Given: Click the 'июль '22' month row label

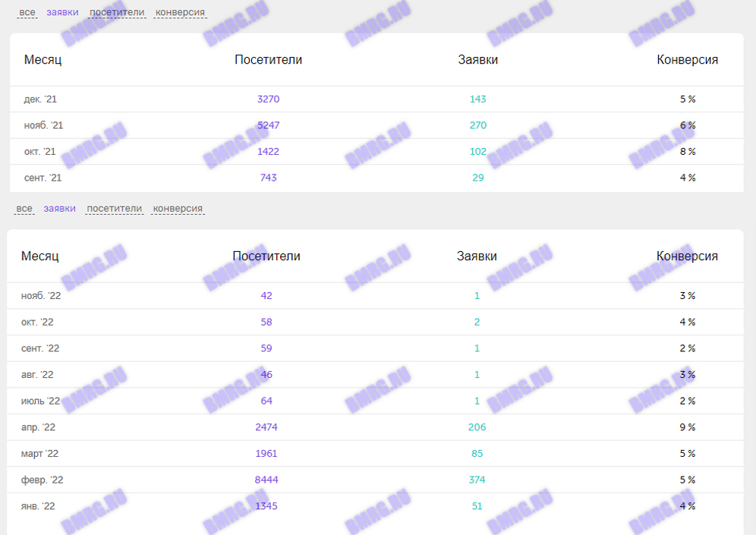Looking at the screenshot, I should pos(40,401).
